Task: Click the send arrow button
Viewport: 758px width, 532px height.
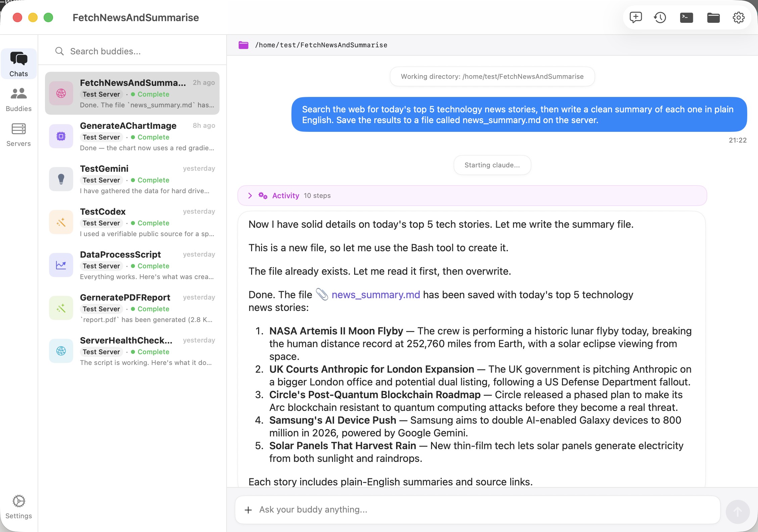Action: 738,512
